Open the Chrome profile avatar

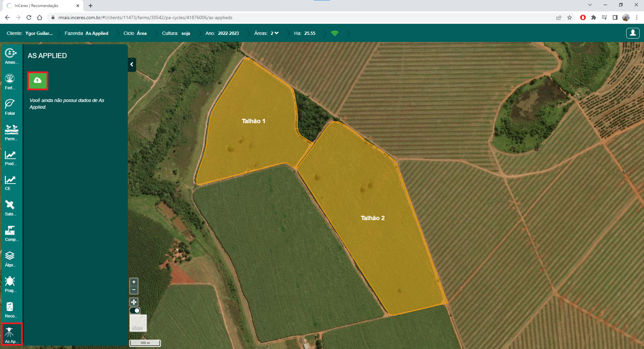(x=626, y=17)
